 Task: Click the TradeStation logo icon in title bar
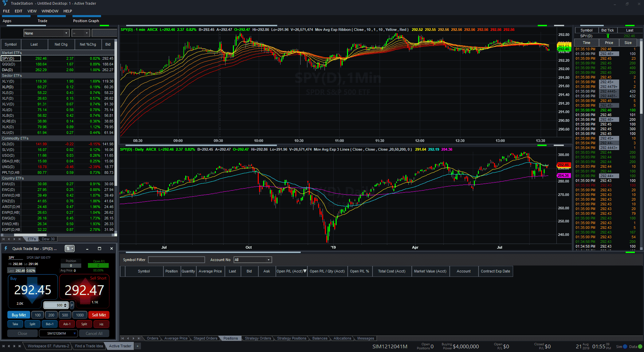5,3
